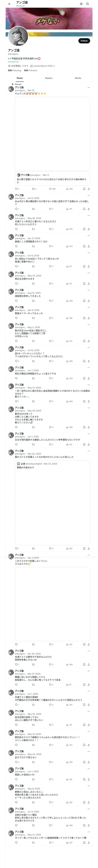Open the three-dot menu on May 14, 2025 post
98x868 pixels.
89,385
